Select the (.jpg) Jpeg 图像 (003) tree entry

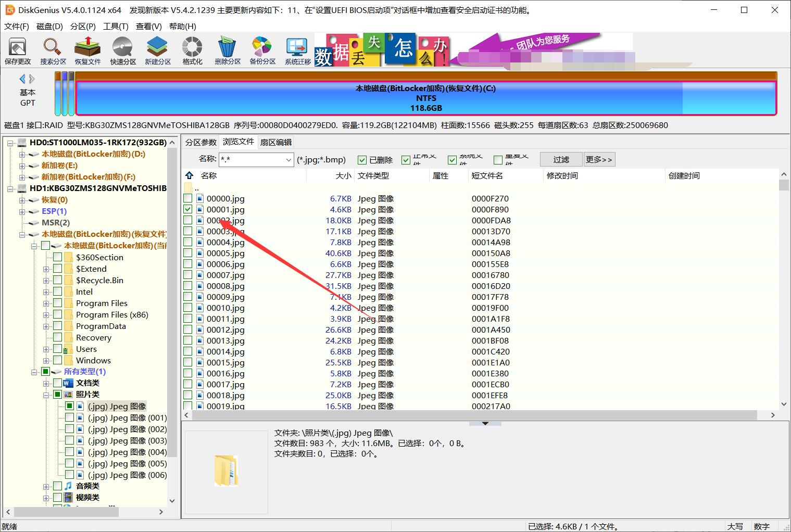tap(127, 440)
